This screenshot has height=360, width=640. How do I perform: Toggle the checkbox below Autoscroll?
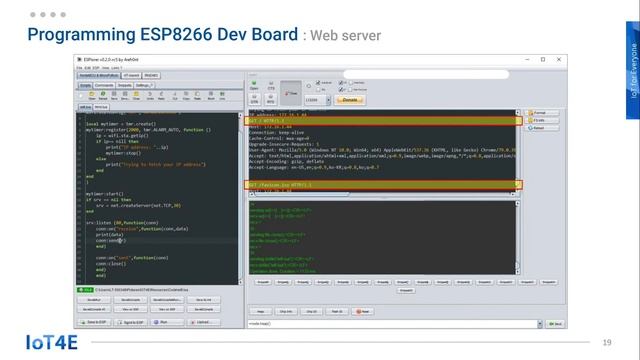pyautogui.click(x=318, y=89)
